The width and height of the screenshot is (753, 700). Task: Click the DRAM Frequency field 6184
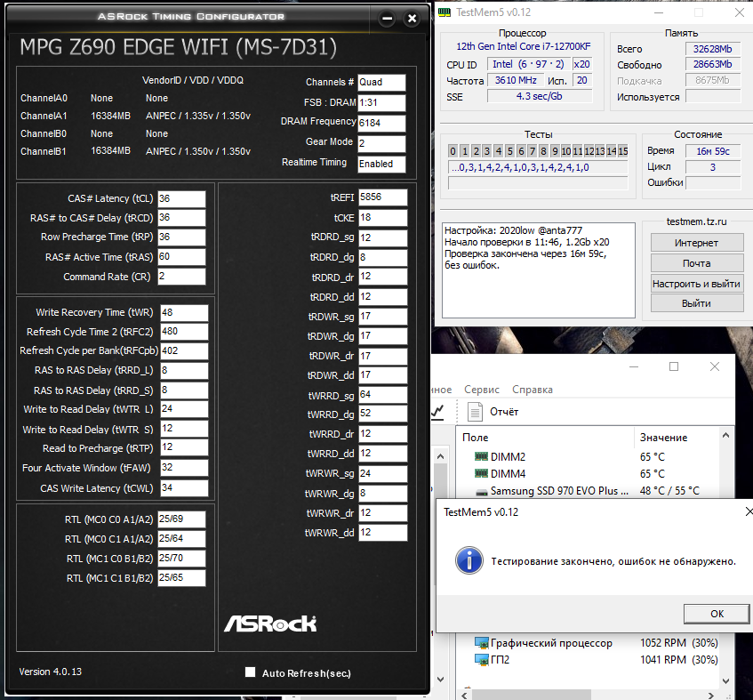pos(381,123)
